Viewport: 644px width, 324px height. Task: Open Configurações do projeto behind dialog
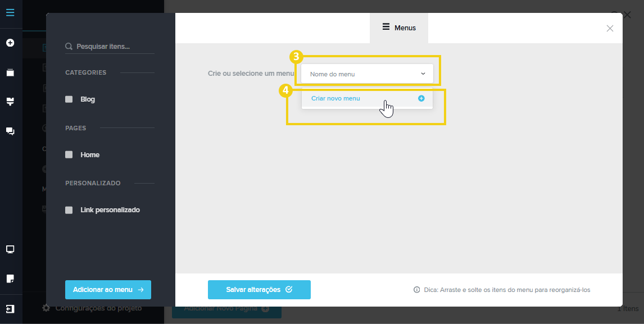coord(92,308)
